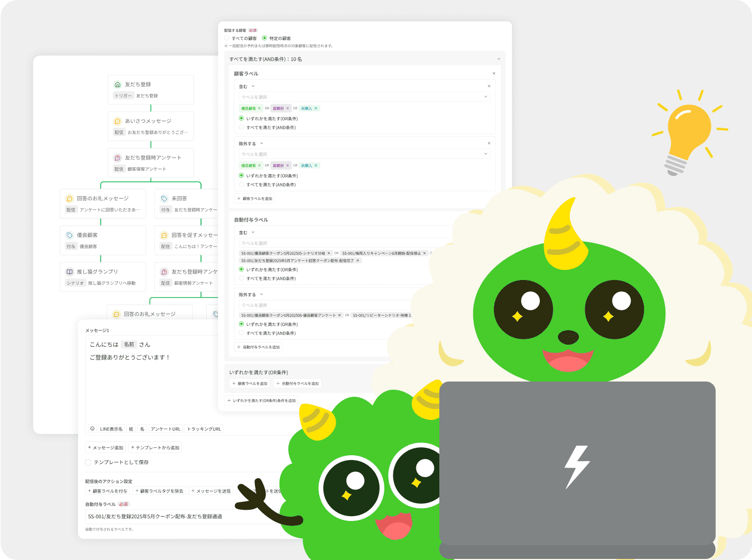Open the emoji picker in message editor
The image size is (752, 560).
92,429
